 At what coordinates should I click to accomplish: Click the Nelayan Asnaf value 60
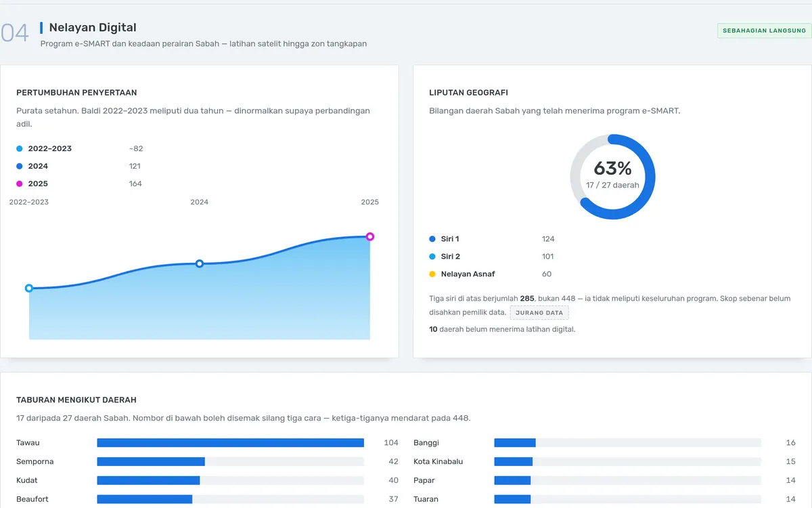coord(547,274)
